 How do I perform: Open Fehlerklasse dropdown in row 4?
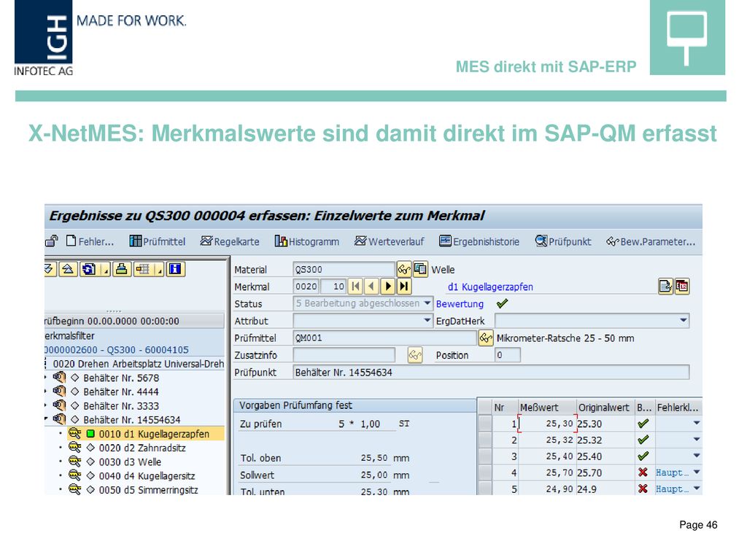(697, 472)
